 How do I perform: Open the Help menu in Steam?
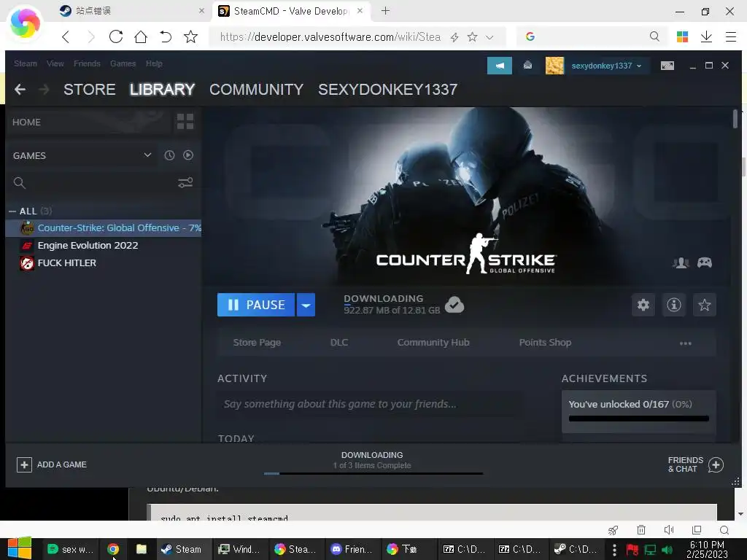tap(154, 63)
